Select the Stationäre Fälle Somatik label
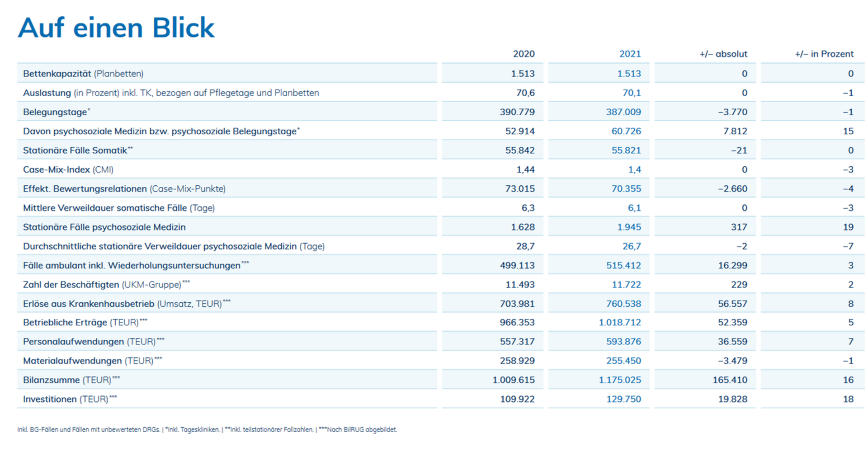This screenshot has height=451, width=868. [78, 150]
